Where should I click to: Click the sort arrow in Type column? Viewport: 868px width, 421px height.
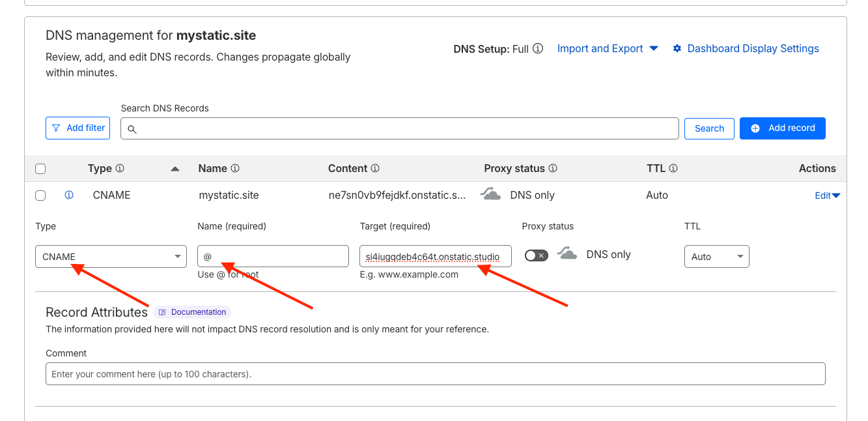175,169
